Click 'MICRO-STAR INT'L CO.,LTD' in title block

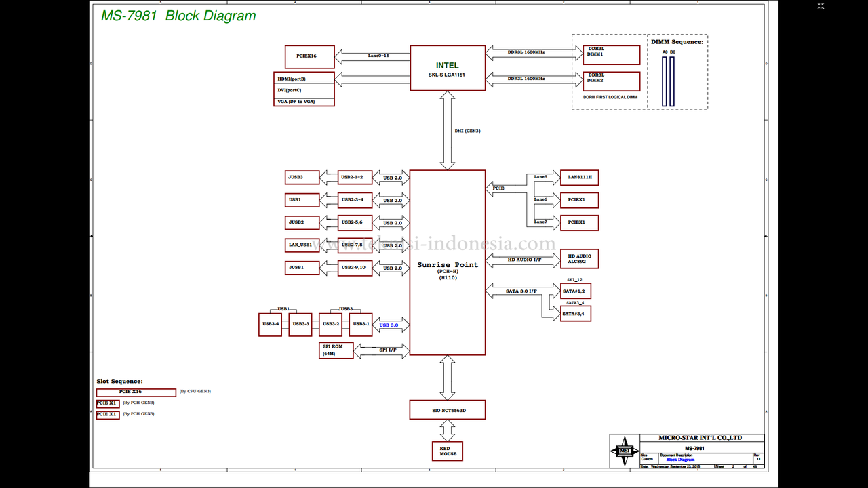click(700, 438)
